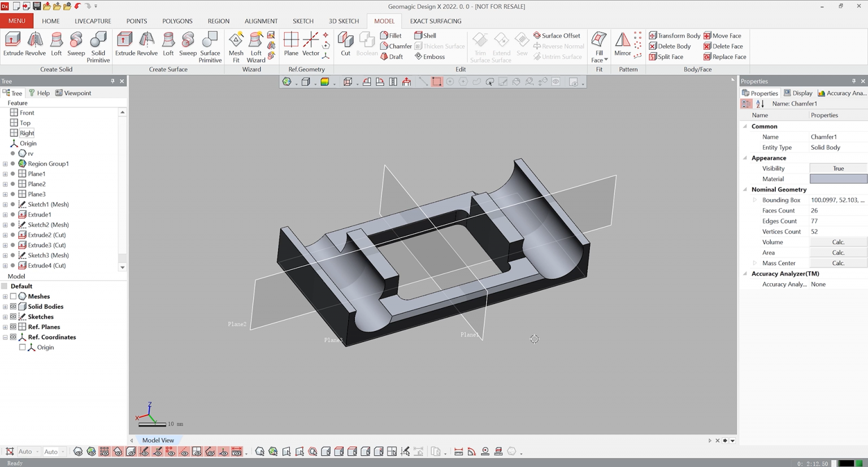Open the Boolean tool
Screen dimensions: 868x467
366,45
